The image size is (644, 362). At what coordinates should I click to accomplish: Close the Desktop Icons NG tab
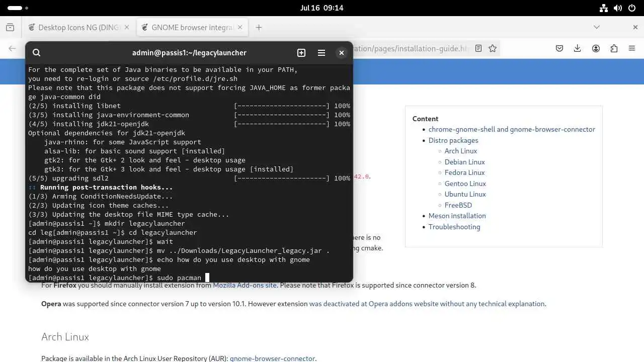pos(126,28)
